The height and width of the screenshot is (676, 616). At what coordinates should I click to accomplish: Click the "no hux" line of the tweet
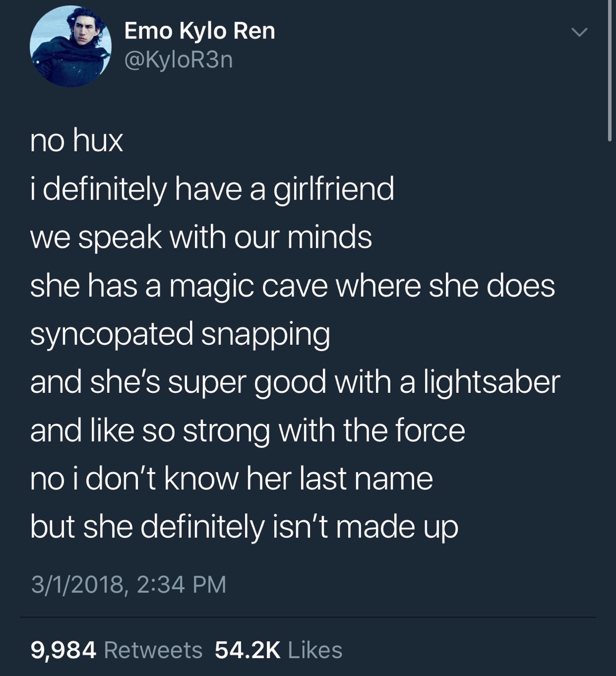pos(77,141)
